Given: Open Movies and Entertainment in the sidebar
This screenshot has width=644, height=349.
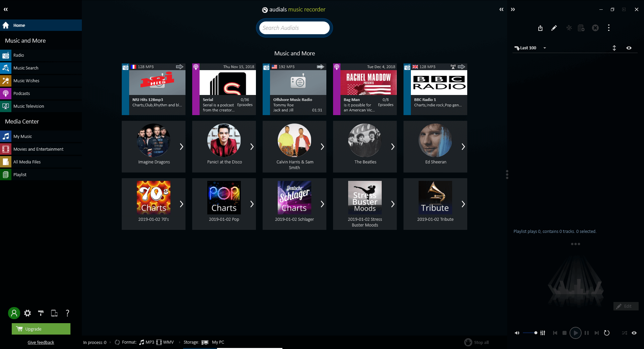Looking at the screenshot, I should tap(41, 149).
